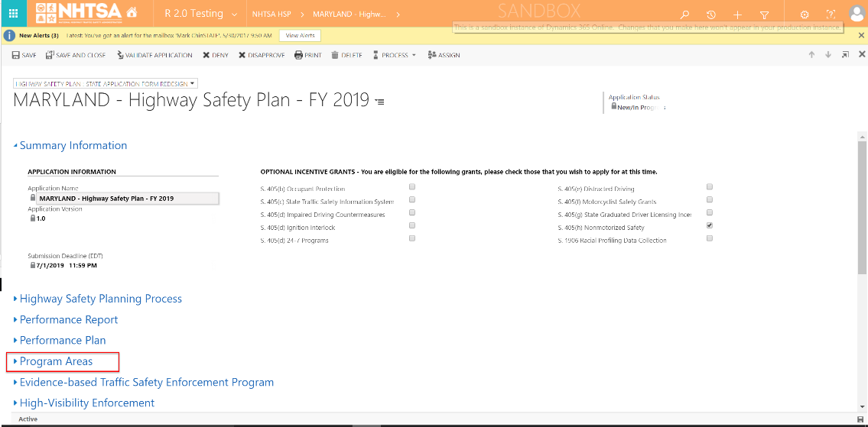Open the search magnifier icon
868x427 pixels.
[x=685, y=15]
